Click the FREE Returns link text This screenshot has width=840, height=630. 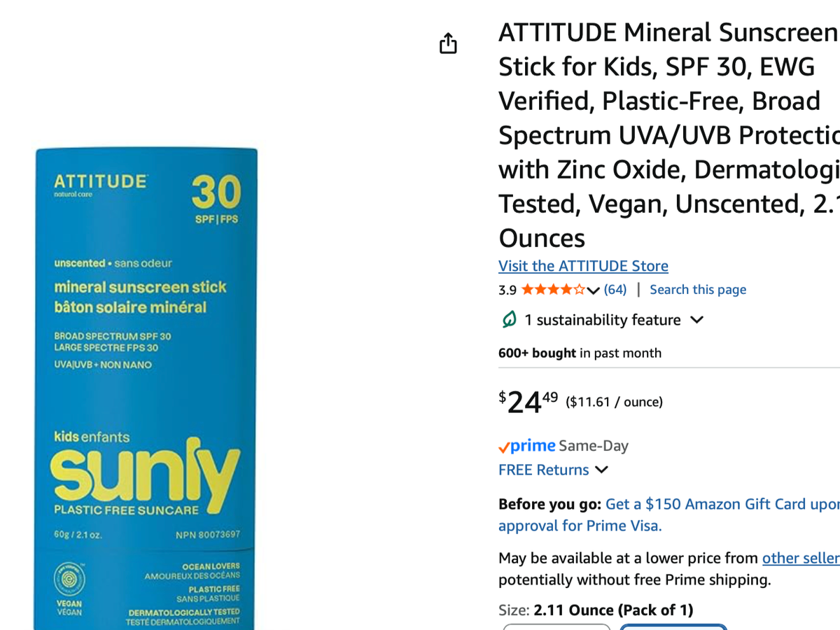click(x=543, y=470)
